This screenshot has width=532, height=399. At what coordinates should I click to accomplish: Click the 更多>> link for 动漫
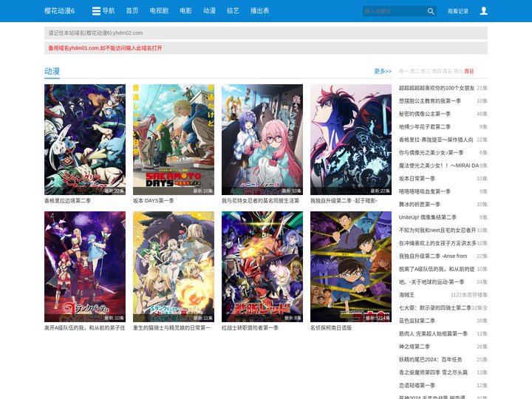[383, 71]
